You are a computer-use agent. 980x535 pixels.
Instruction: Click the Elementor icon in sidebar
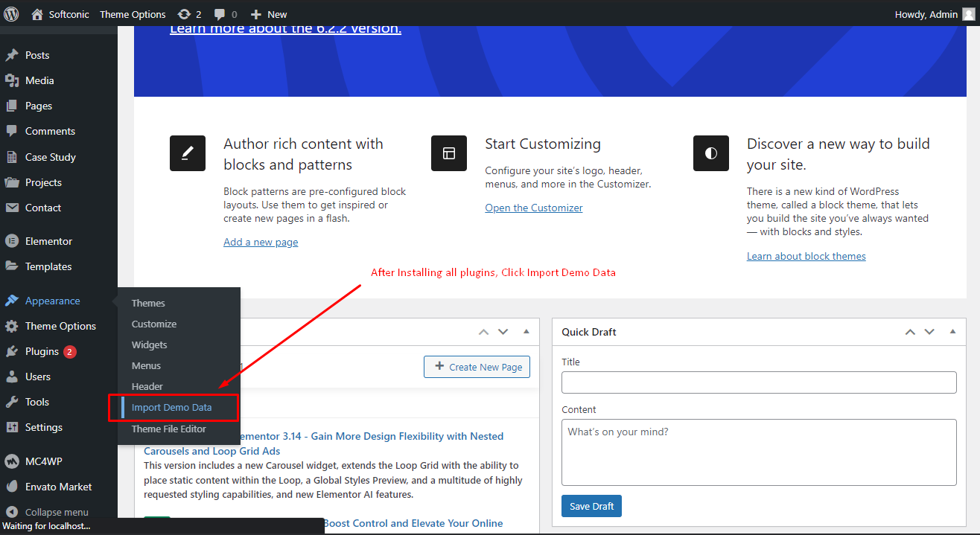click(x=12, y=241)
